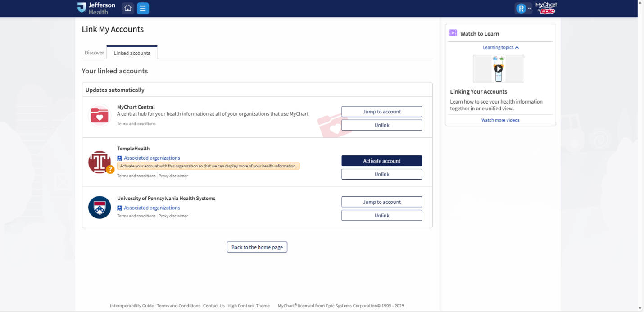Click the 'MyChart Central' account name
644x312 pixels.
click(x=136, y=107)
